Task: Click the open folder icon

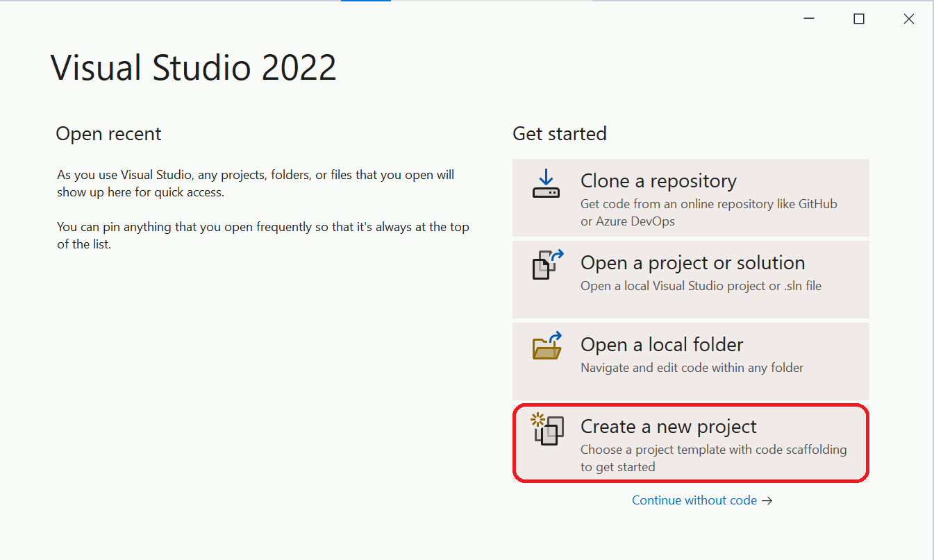Action: (x=546, y=349)
